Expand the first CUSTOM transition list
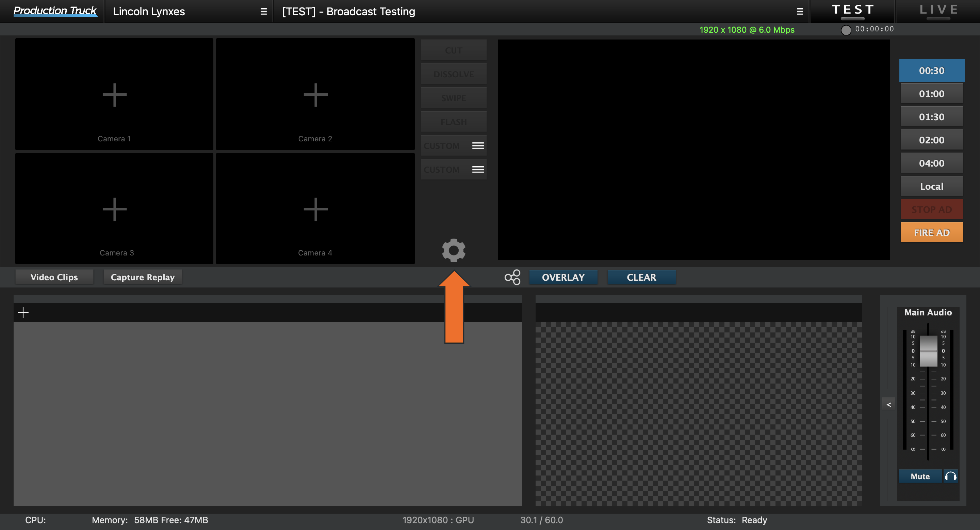Image resolution: width=980 pixels, height=530 pixels. [478, 146]
